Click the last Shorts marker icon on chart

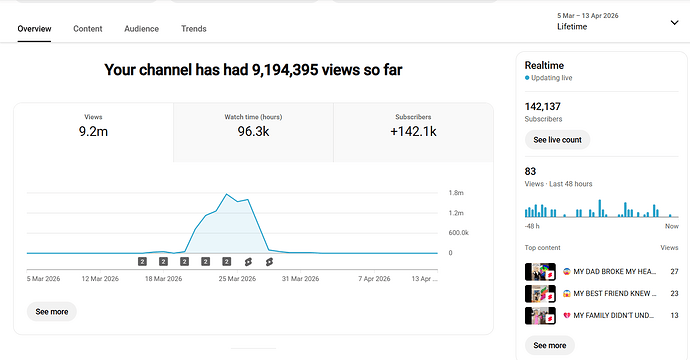[269, 262]
